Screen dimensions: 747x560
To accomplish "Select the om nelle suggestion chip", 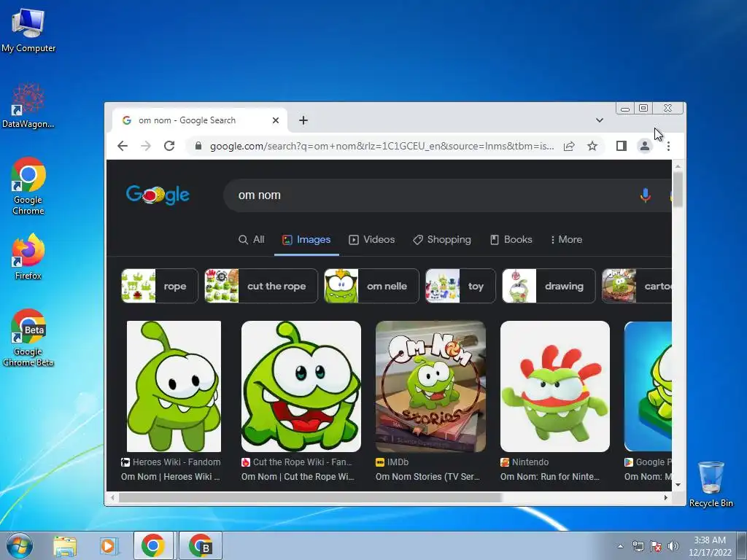I will [x=371, y=286].
